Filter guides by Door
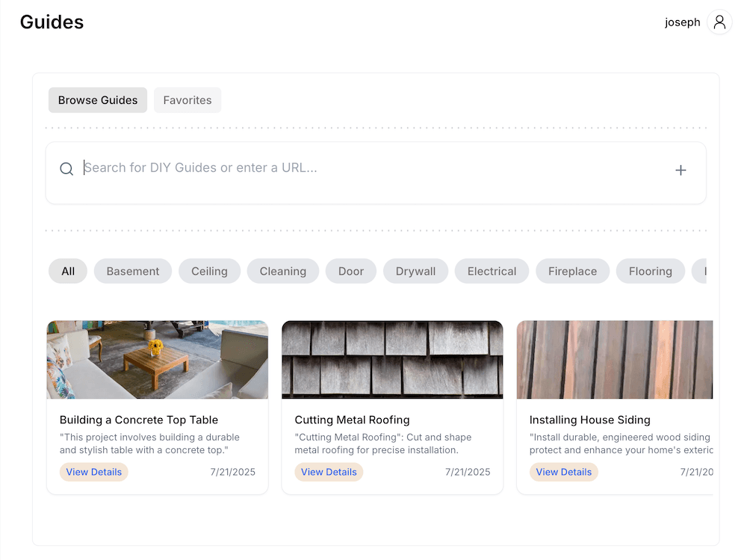 point(350,271)
